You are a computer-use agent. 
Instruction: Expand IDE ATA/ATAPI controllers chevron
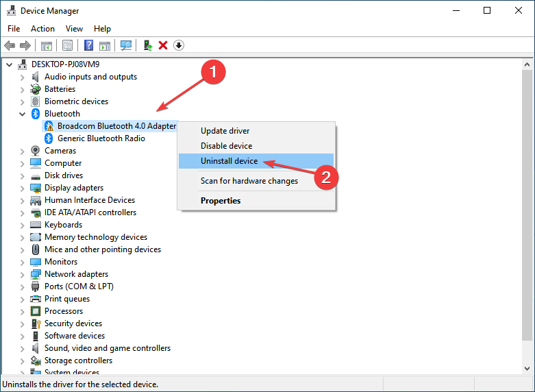[22, 212]
